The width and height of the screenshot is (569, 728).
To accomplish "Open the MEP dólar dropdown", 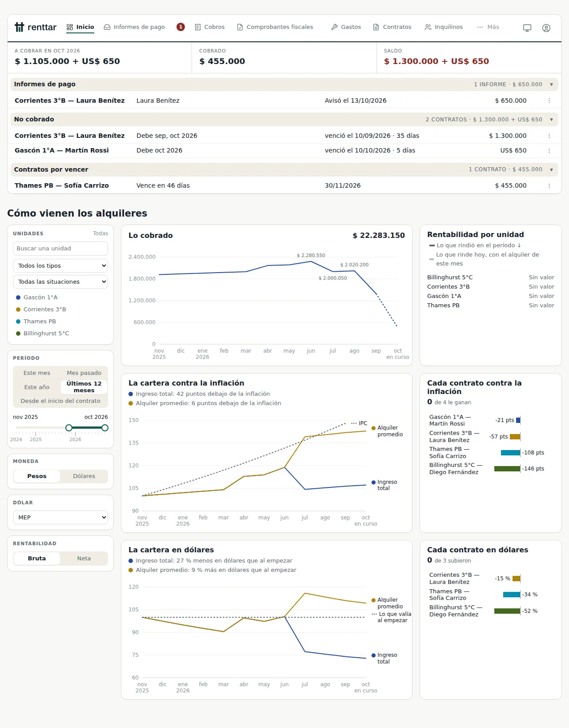I will click(60, 517).
